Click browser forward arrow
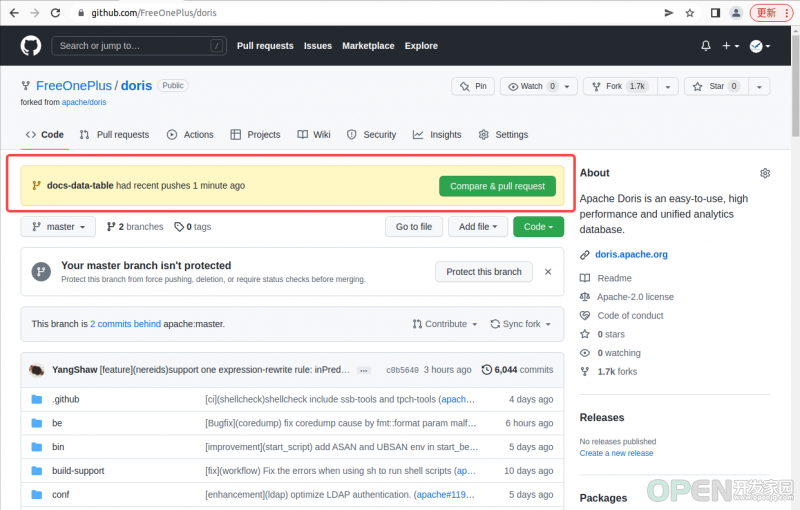The width and height of the screenshot is (800, 510). (x=35, y=13)
